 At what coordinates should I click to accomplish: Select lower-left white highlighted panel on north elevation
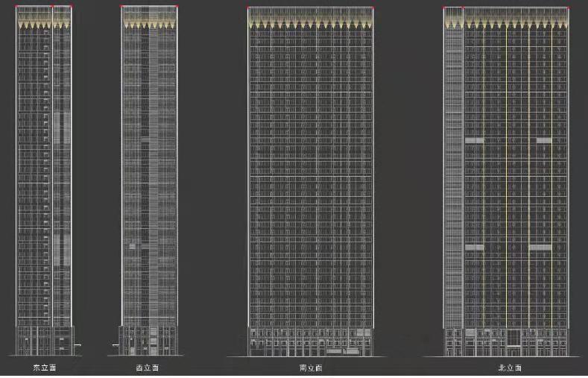[475, 247]
